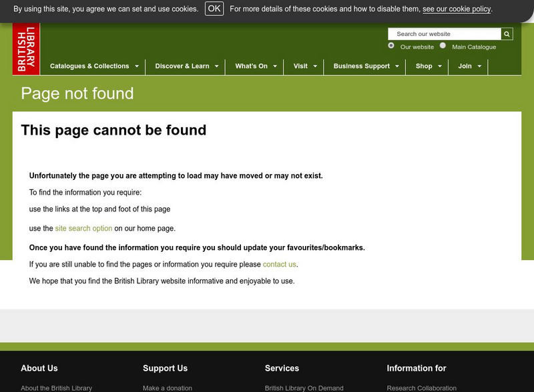534x392 pixels.
Task: Open the Business Support menu
Action: point(362,66)
